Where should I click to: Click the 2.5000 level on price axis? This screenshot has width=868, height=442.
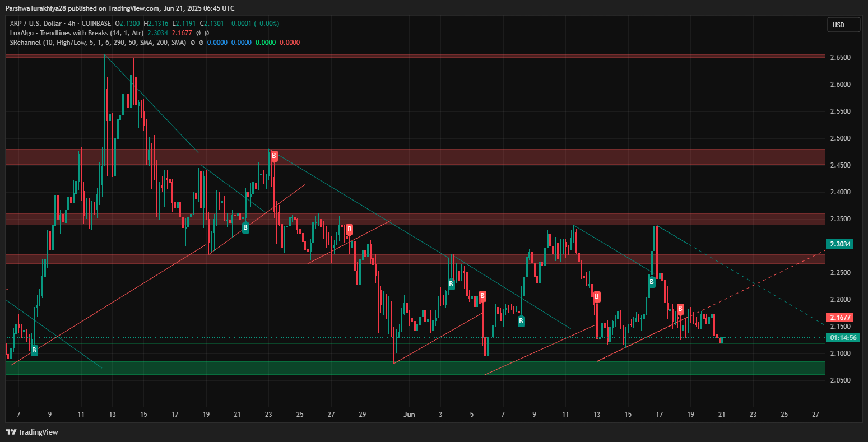point(839,138)
